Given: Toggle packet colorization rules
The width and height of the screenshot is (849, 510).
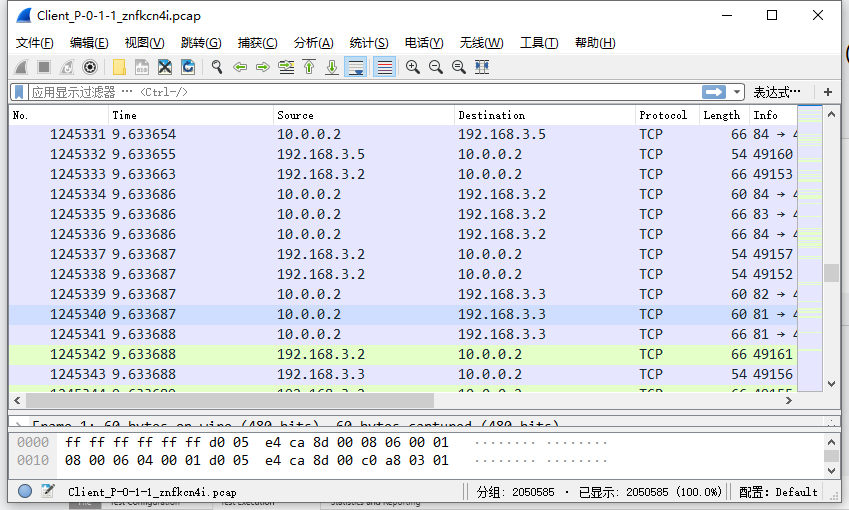Looking at the screenshot, I should (x=384, y=67).
